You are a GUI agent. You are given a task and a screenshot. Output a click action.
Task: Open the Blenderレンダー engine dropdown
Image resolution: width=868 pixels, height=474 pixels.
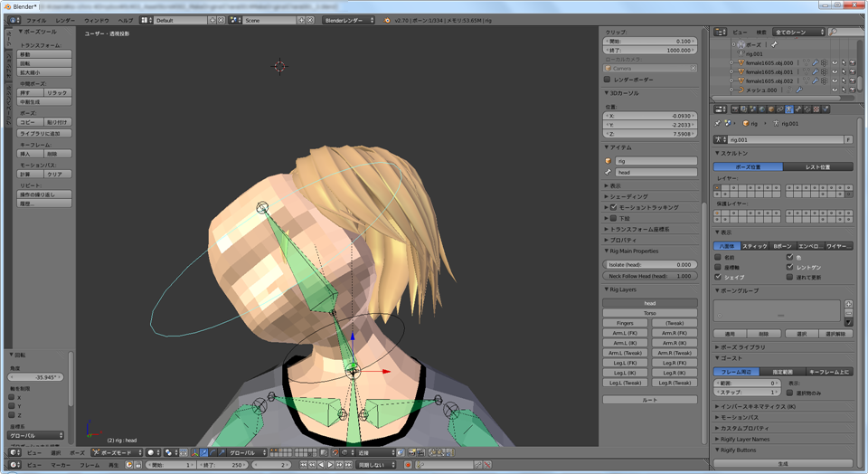pos(349,20)
